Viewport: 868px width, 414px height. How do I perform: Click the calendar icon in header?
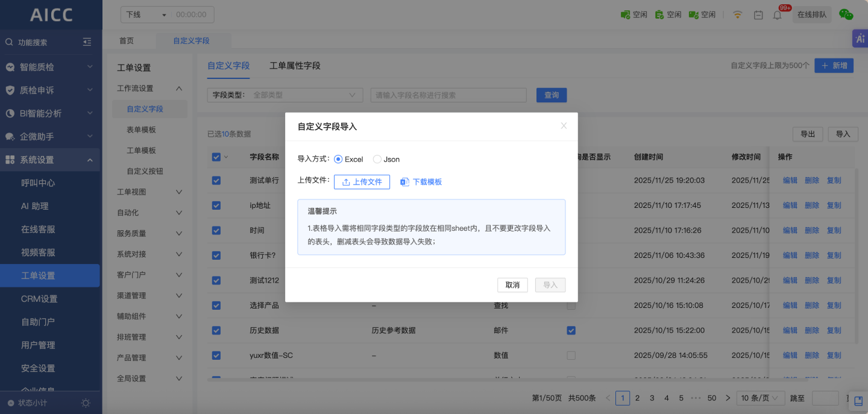(758, 15)
